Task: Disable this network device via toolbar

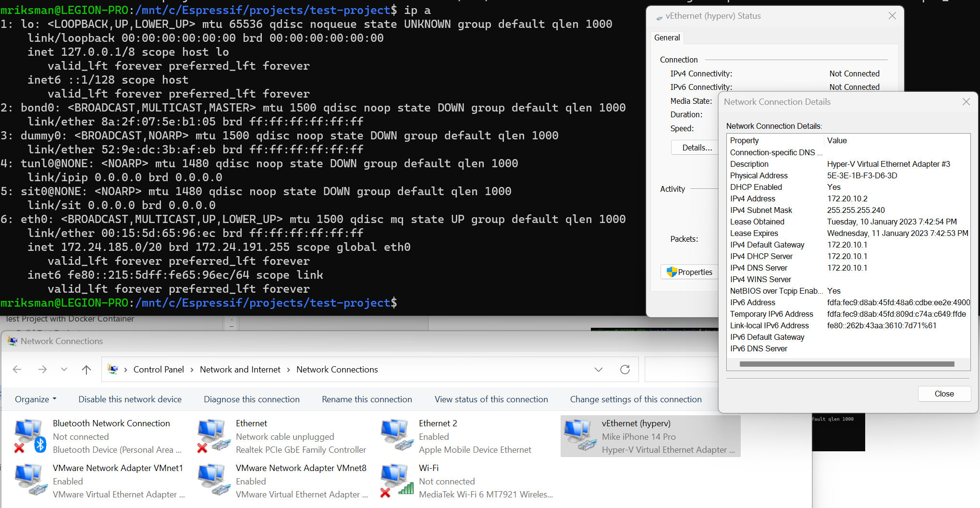Action: pyautogui.click(x=129, y=399)
